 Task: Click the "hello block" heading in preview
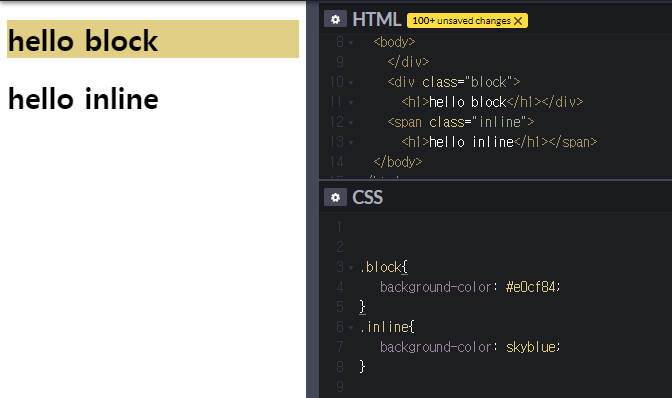83,41
